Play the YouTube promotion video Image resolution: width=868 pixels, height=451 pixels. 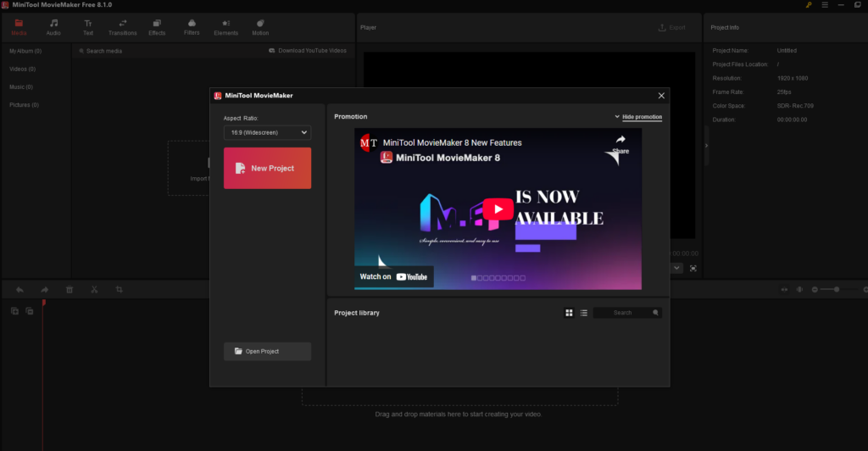(498, 209)
